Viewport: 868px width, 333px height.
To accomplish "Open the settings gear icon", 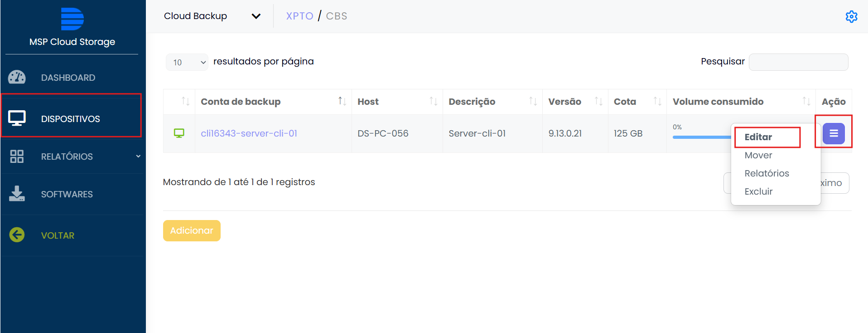I will [851, 16].
